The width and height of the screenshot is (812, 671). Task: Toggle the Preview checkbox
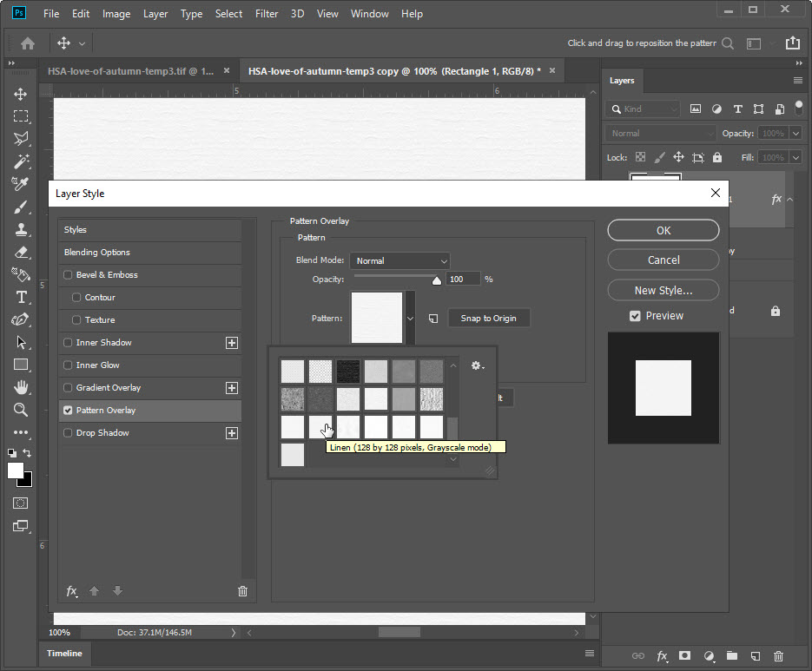(x=635, y=316)
